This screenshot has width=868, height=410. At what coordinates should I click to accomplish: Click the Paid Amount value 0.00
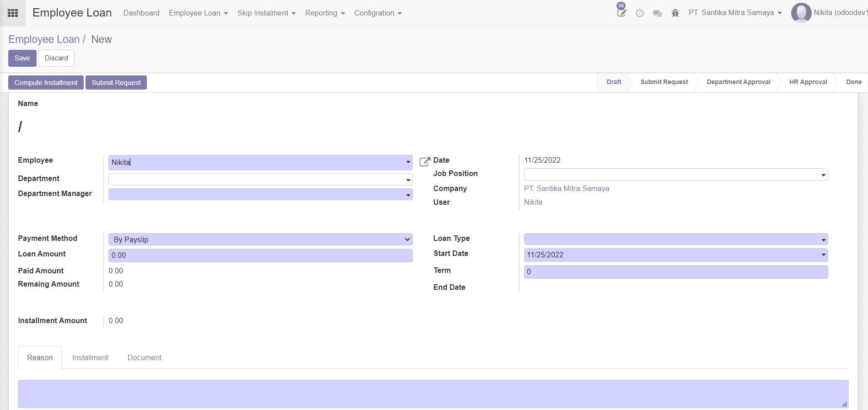coord(116,271)
